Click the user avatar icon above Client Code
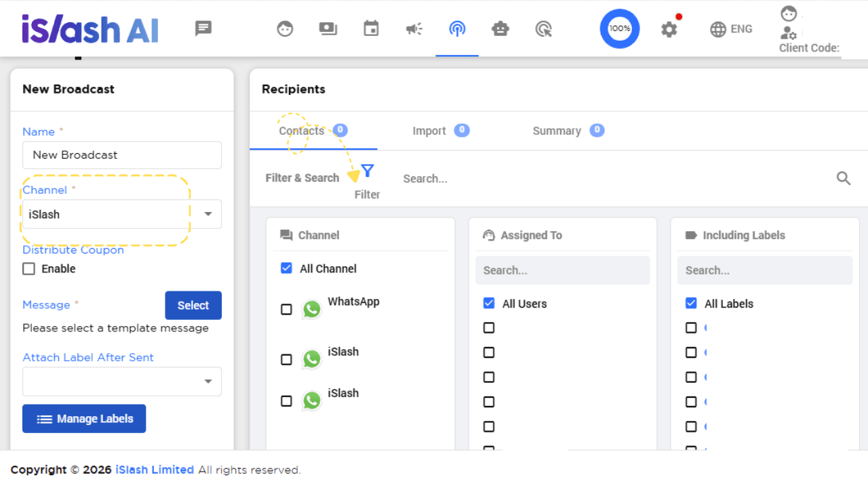This screenshot has width=868, height=488. 789,14
